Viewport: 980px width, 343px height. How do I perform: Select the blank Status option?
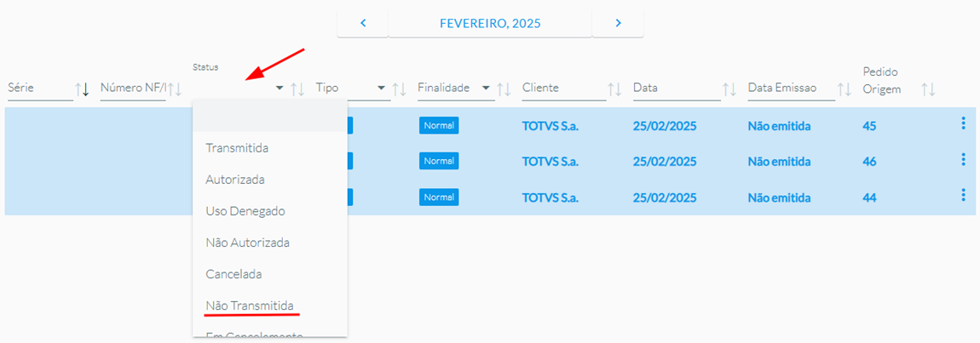click(270, 117)
